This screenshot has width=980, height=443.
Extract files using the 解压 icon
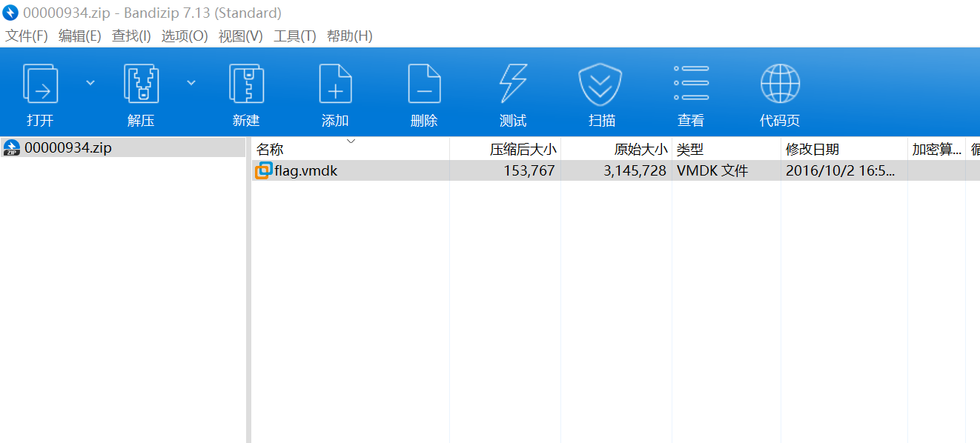tap(141, 90)
